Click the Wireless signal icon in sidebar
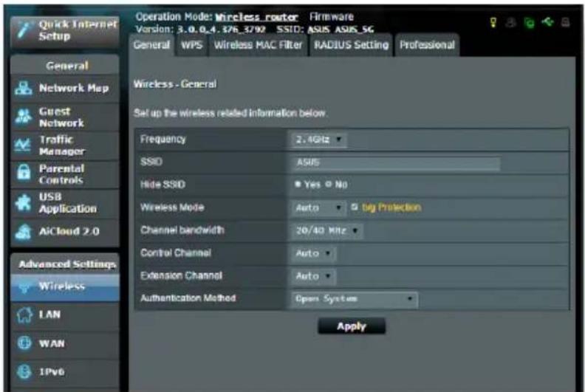585x392 pixels. pos(24,286)
